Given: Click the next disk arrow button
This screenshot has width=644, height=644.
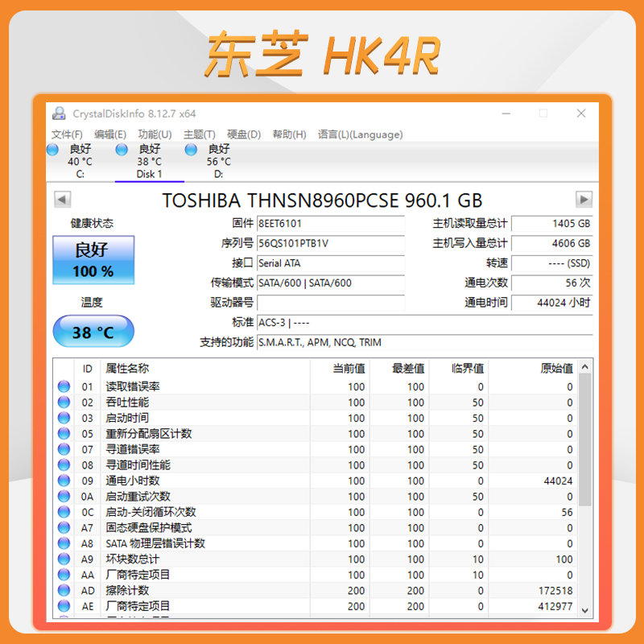Looking at the screenshot, I should click(584, 200).
